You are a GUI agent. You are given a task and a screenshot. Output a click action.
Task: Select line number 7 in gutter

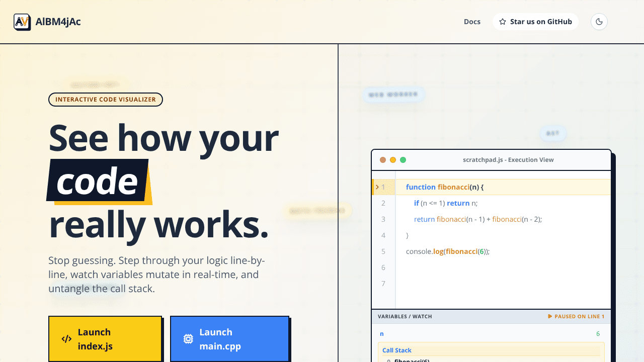coord(383,284)
